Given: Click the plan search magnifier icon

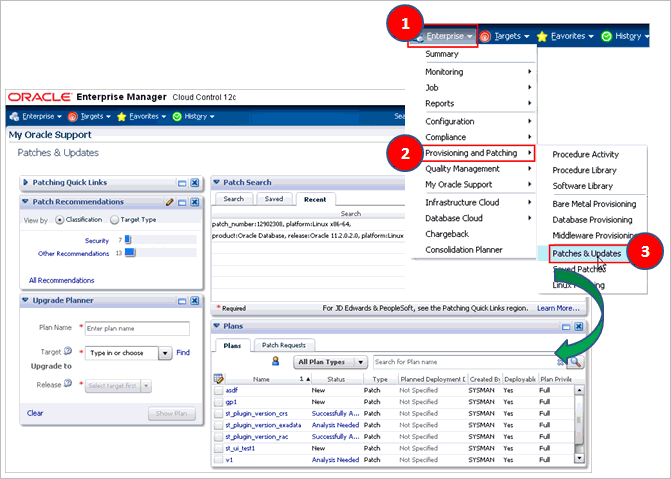Looking at the screenshot, I should click(x=575, y=362).
